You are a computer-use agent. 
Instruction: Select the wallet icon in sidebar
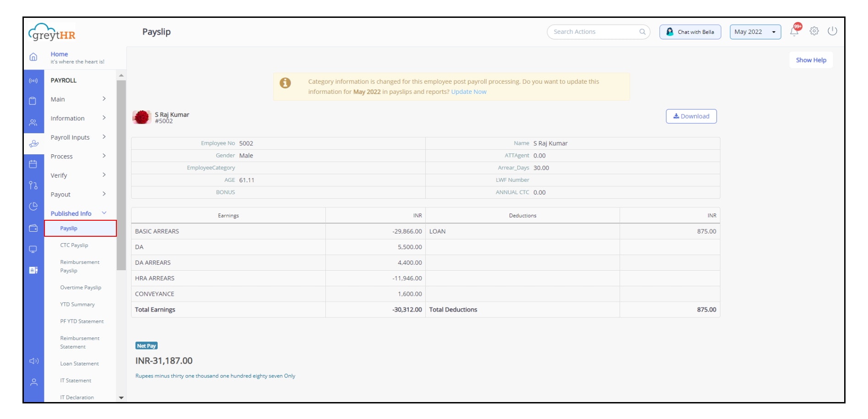[33, 228]
